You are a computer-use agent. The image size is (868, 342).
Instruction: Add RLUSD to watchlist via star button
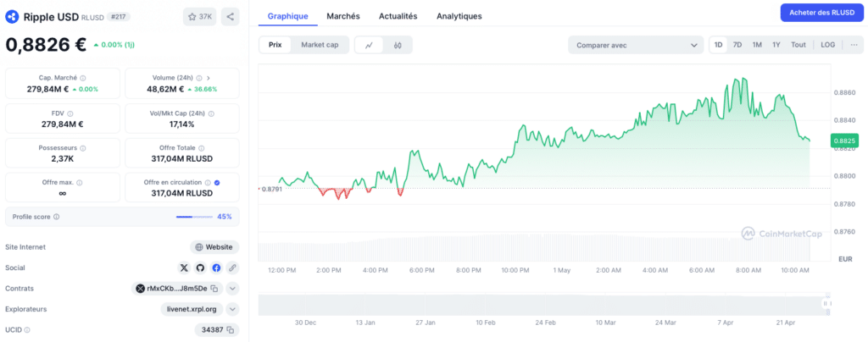point(200,17)
